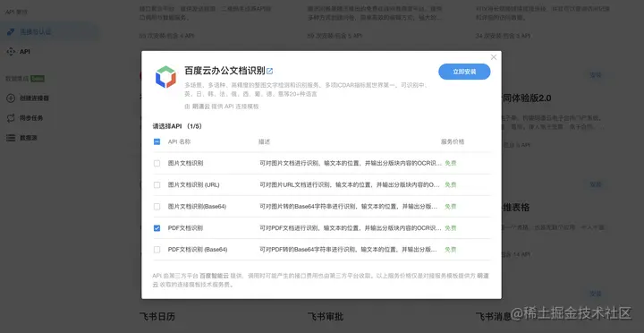Click the 请选择API (1/5) heading
644x333 pixels.
click(x=177, y=126)
